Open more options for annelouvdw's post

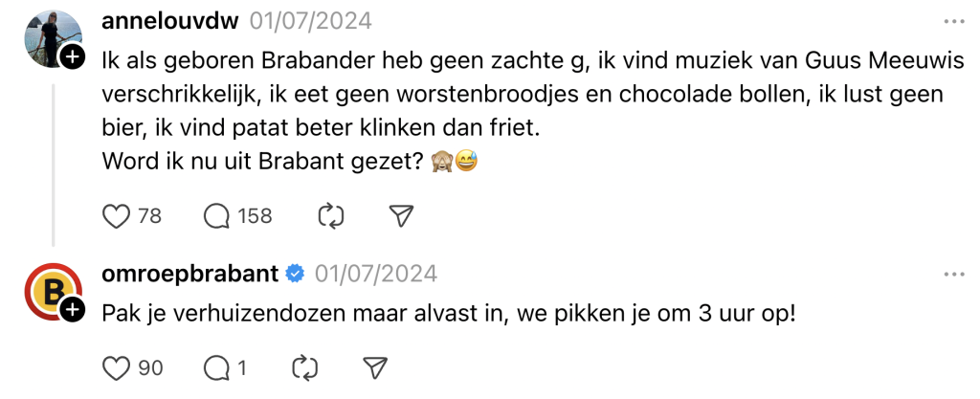954,21
